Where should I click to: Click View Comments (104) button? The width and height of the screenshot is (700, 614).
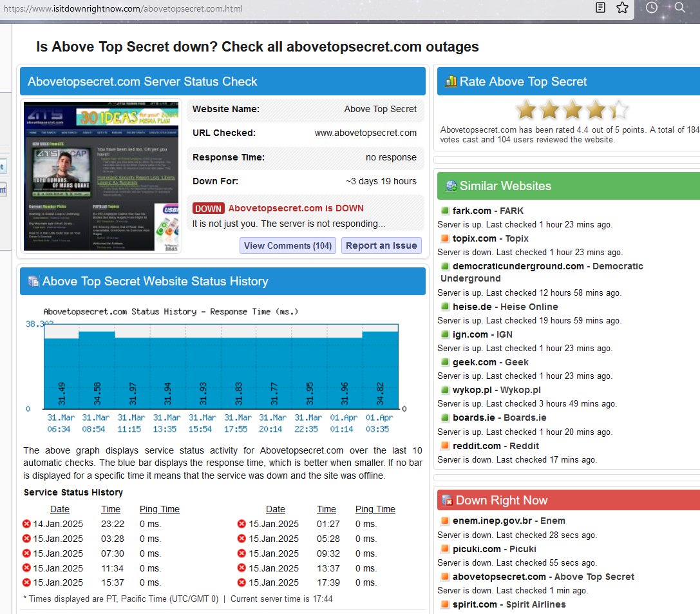287,245
